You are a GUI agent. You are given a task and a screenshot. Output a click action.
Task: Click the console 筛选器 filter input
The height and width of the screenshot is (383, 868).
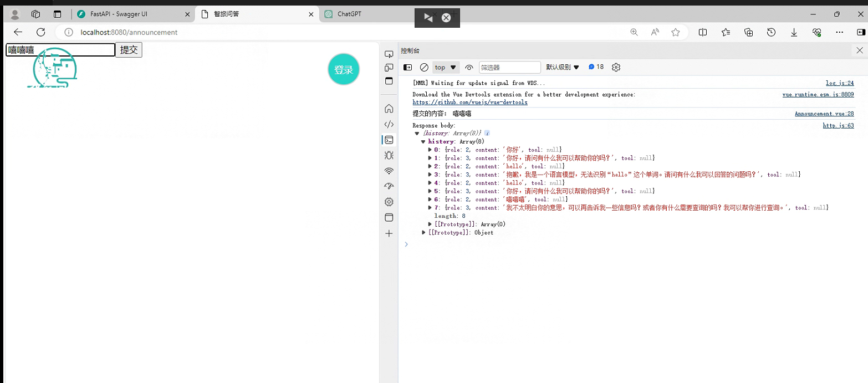click(509, 67)
